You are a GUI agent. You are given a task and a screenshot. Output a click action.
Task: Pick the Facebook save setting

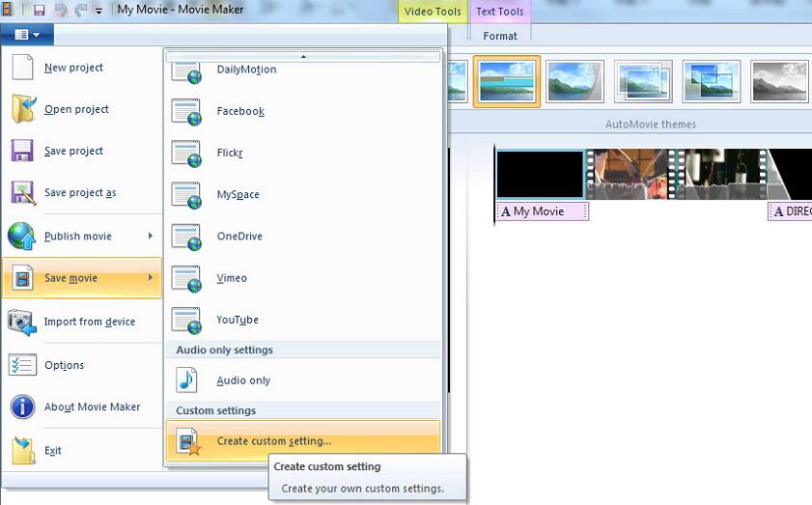tap(303, 111)
